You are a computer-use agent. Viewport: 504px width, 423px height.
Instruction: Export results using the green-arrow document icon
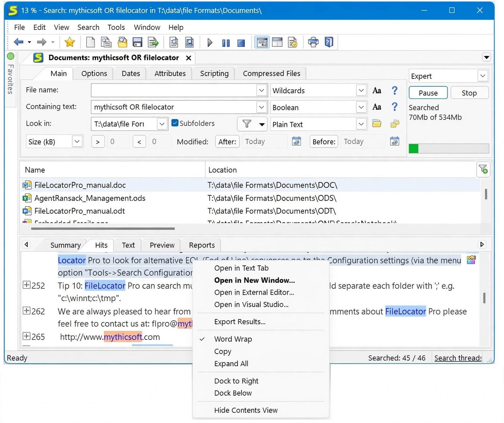(153, 42)
